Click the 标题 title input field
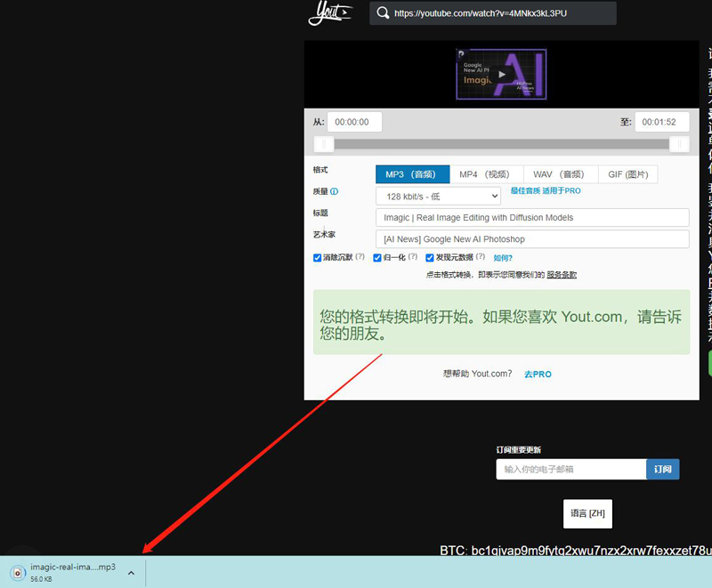 532,218
